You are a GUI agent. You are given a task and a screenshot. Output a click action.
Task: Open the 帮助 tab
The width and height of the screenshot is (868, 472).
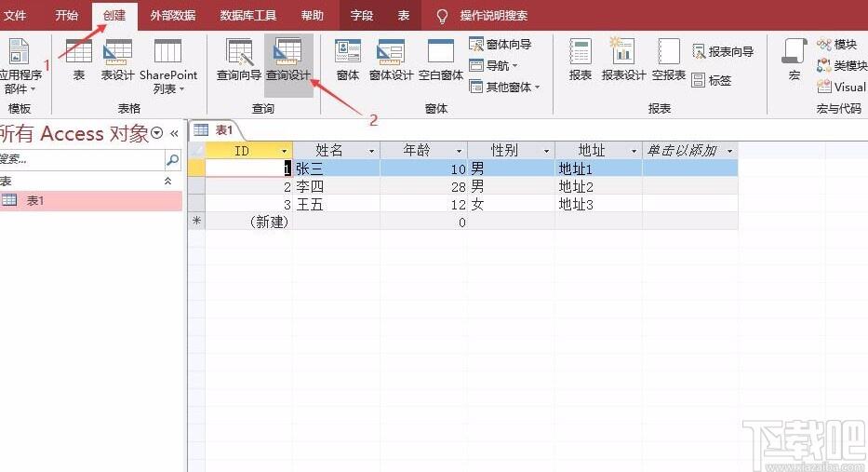[313, 16]
